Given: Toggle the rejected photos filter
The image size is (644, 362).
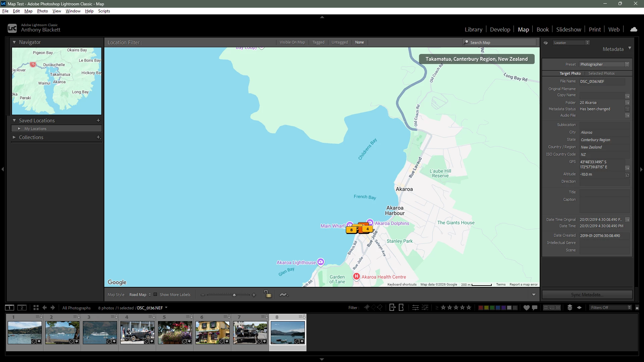Looking at the screenshot, I should (380, 307).
